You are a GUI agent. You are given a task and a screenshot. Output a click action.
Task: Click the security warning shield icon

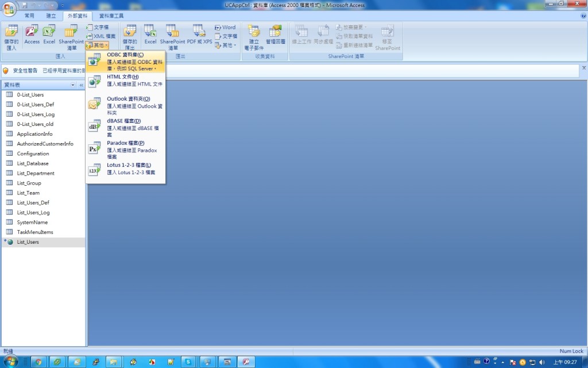click(x=6, y=71)
